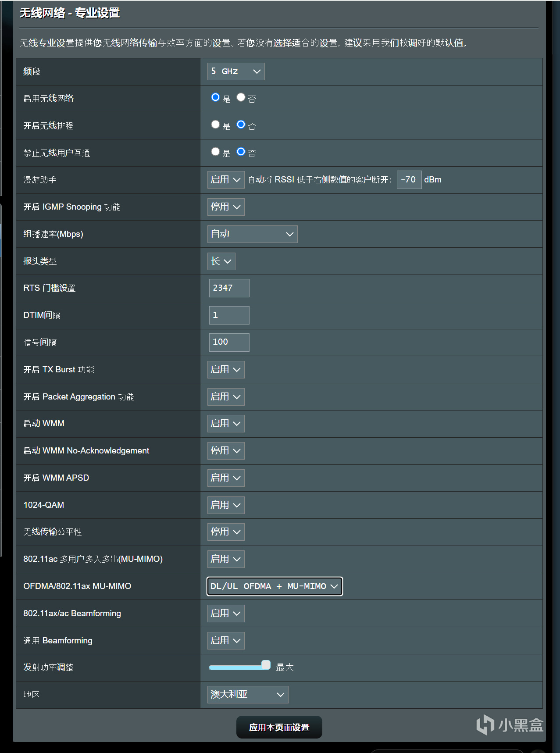The height and width of the screenshot is (753, 560).
Task: Click the 发射功率调整 slider handle
Action: pos(266,665)
